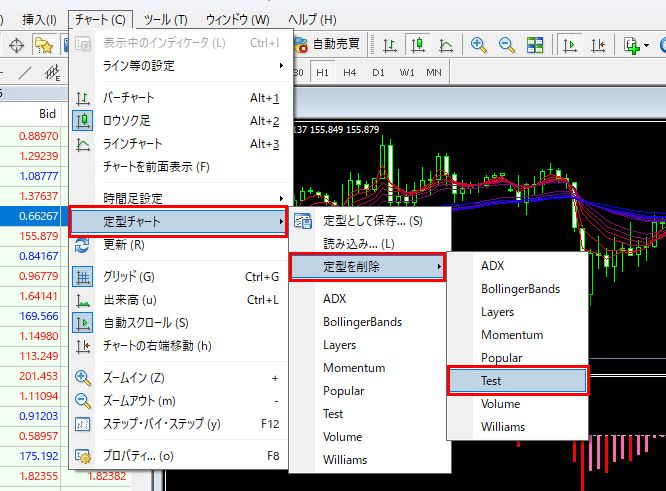The height and width of the screenshot is (491, 666).
Task: Click the crosshair cursor toolbar icon
Action: [17, 45]
